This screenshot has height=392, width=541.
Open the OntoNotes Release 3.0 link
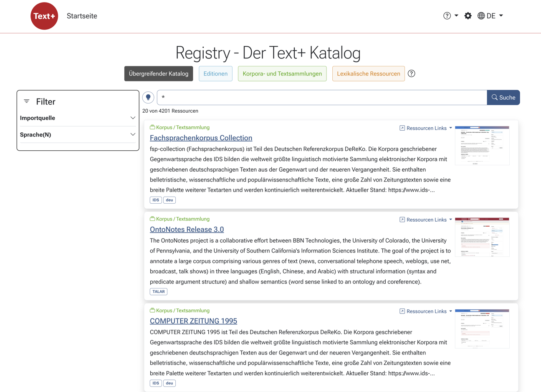tap(187, 230)
